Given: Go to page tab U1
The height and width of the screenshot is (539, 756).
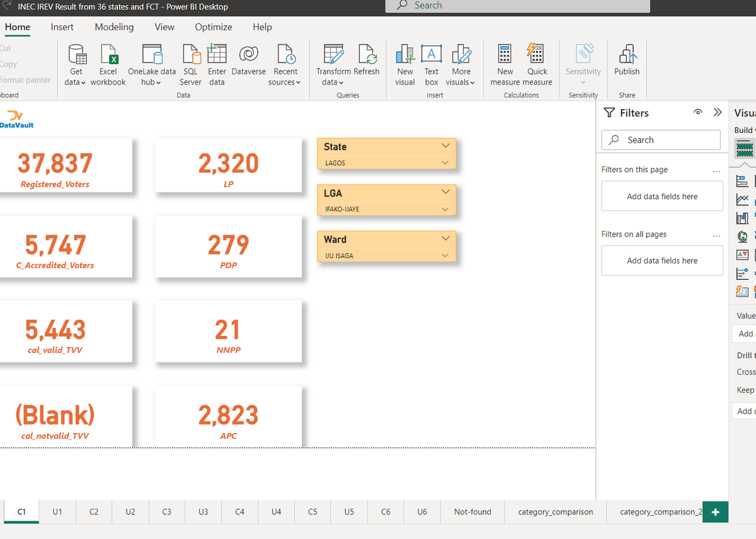Looking at the screenshot, I should point(57,512).
